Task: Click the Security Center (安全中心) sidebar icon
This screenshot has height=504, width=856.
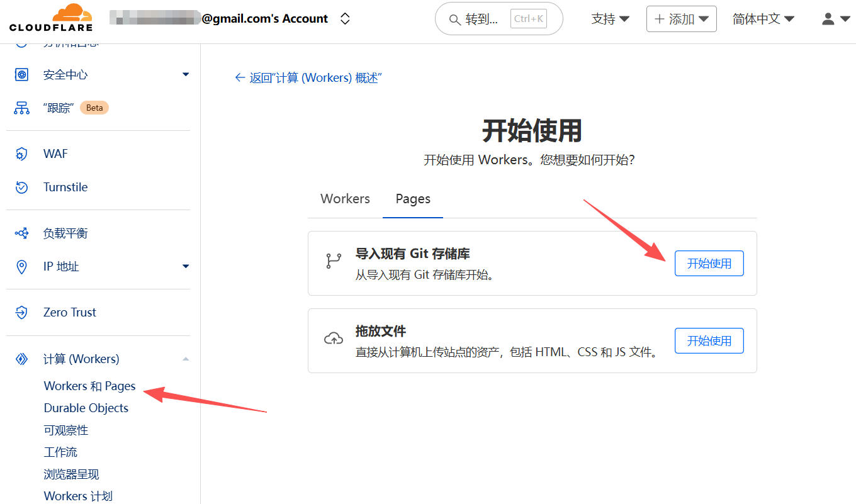Action: pos(22,75)
